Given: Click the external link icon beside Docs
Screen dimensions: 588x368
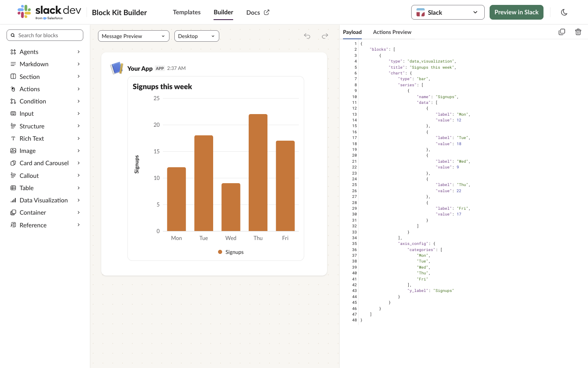Looking at the screenshot, I should coord(267,12).
